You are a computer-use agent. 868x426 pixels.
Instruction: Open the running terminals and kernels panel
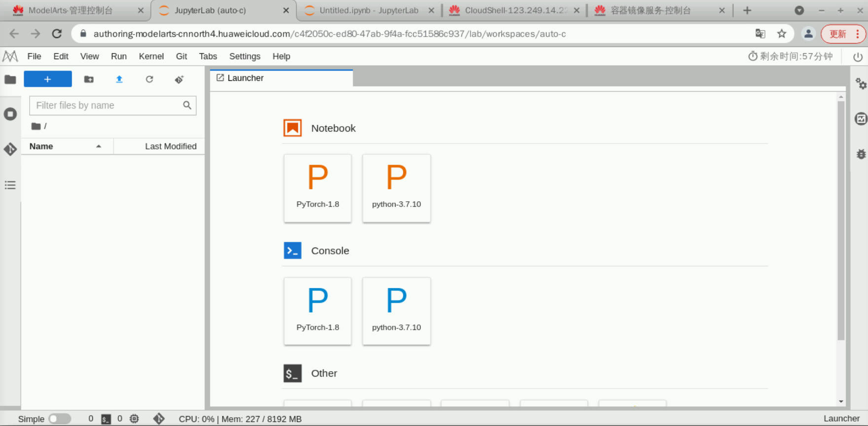click(x=10, y=114)
